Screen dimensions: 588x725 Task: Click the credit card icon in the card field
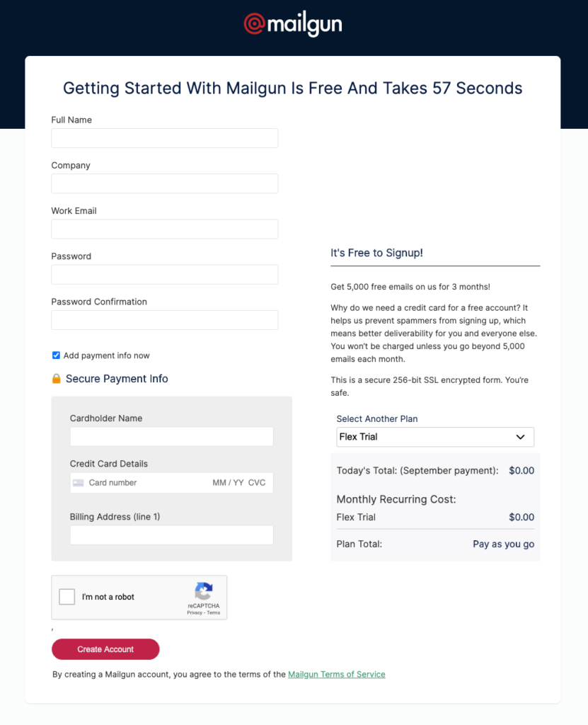[79, 483]
